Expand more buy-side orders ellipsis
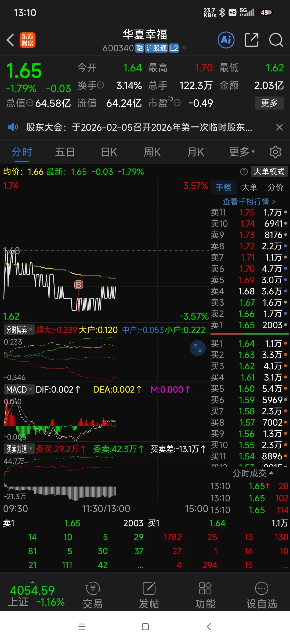 285,565
